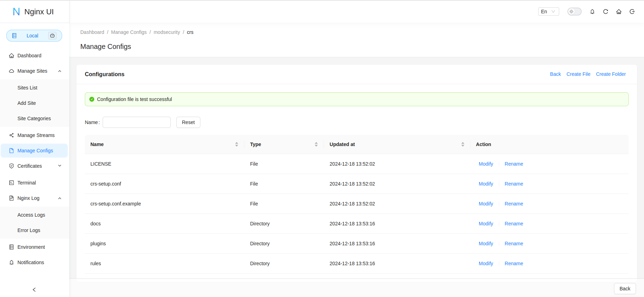644x297 pixels.
Task: Toggle the light/dark theme switch
Action: pos(575,12)
